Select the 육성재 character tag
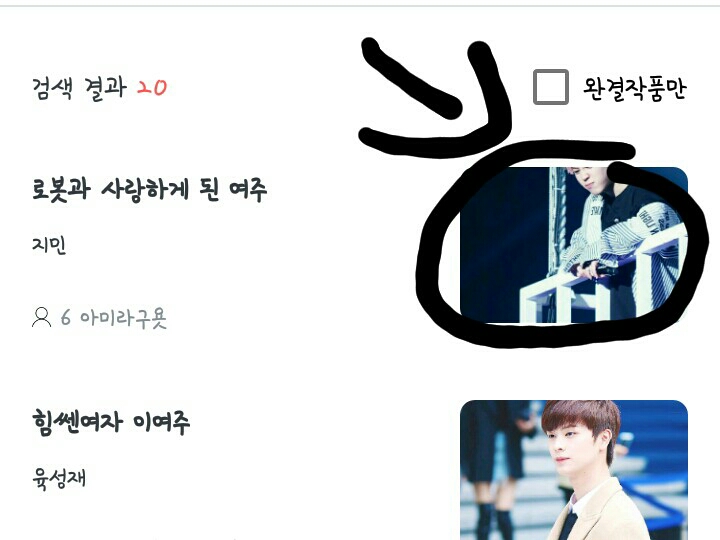Image resolution: width=720 pixels, height=540 pixels. click(x=59, y=478)
